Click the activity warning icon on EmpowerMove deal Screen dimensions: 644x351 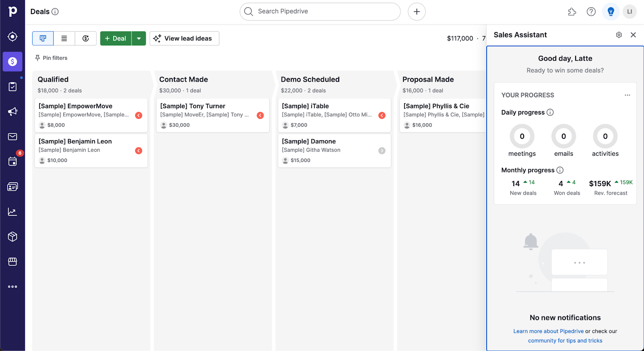click(x=138, y=115)
